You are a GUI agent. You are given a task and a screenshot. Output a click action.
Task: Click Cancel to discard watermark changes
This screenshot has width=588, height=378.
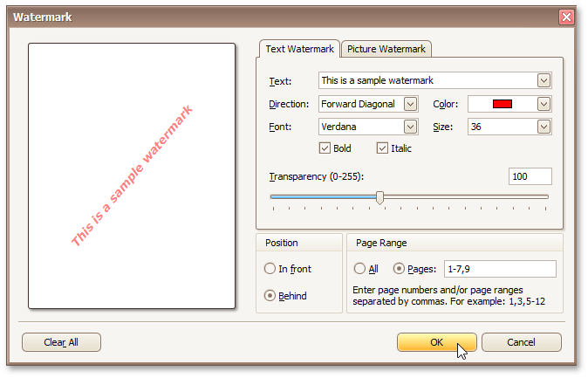pos(521,342)
